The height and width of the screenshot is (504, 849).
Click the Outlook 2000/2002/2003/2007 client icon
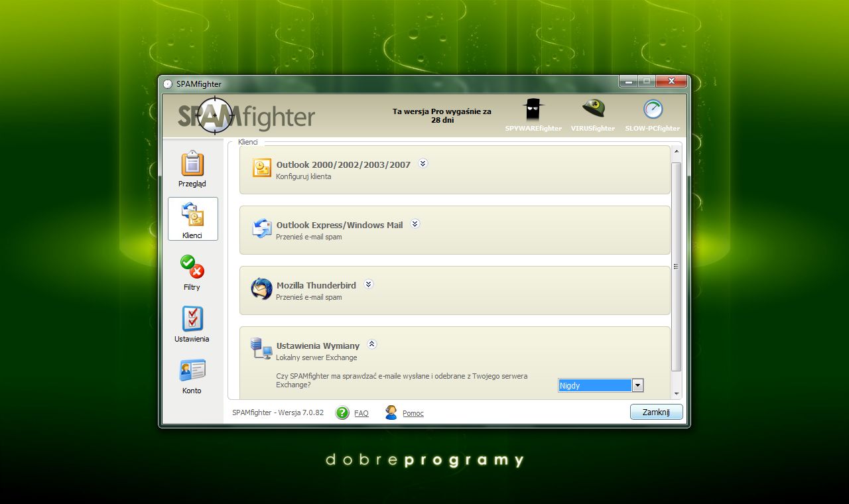click(262, 168)
